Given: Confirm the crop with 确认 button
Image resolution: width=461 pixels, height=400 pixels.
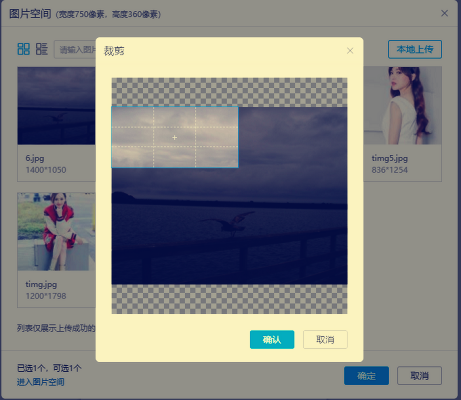Looking at the screenshot, I should point(272,339).
